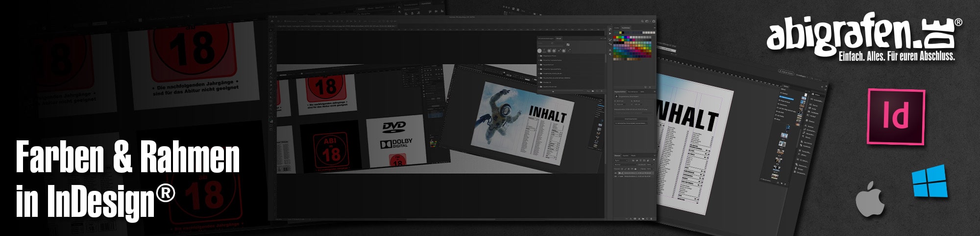Switch to the Eigenschaften tab
Image resolution: width=980 pixels, height=236 pixels.
click(x=620, y=91)
